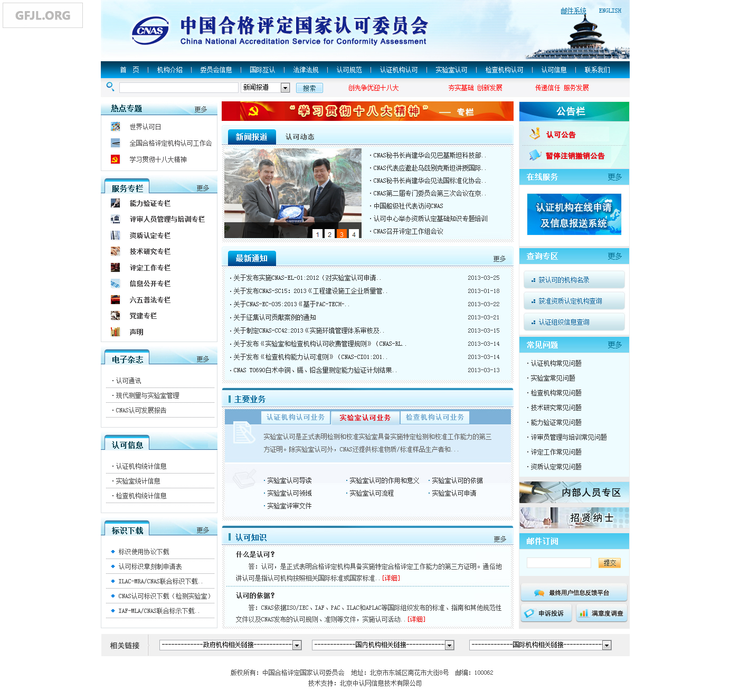The height and width of the screenshot is (700, 730).
Task: Click the search magnifier icon
Action: click(x=110, y=87)
